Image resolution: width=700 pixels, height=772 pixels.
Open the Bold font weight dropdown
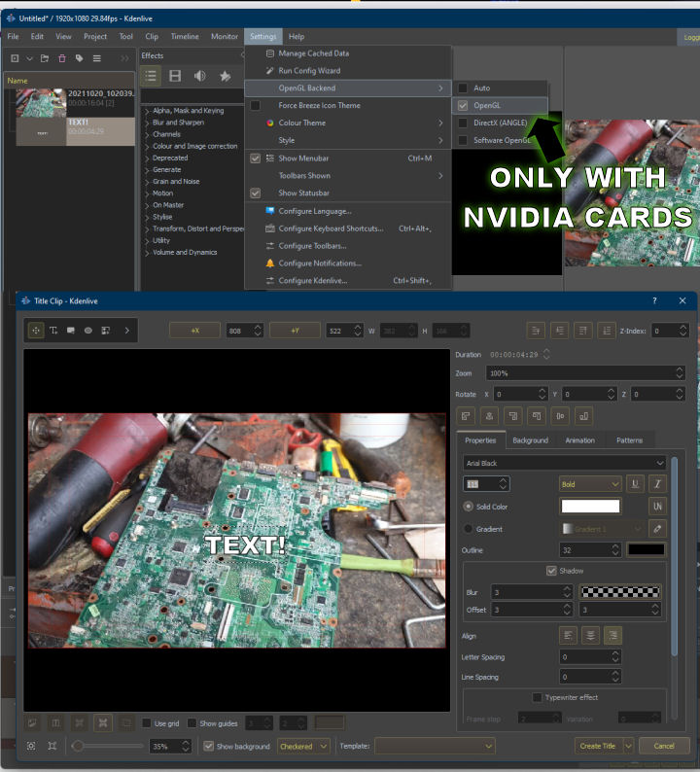pos(590,484)
